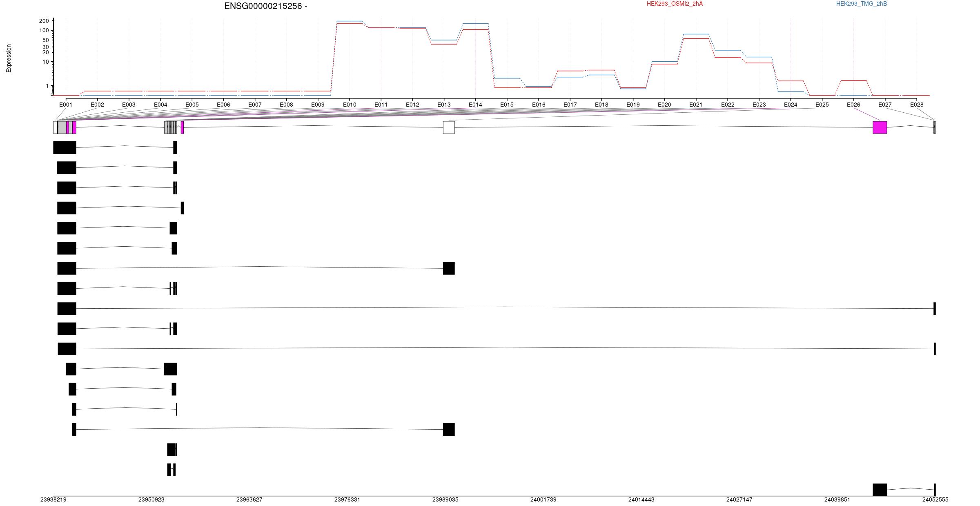Click exon label E014
Screen dimensions: 980x506
(x=475, y=105)
